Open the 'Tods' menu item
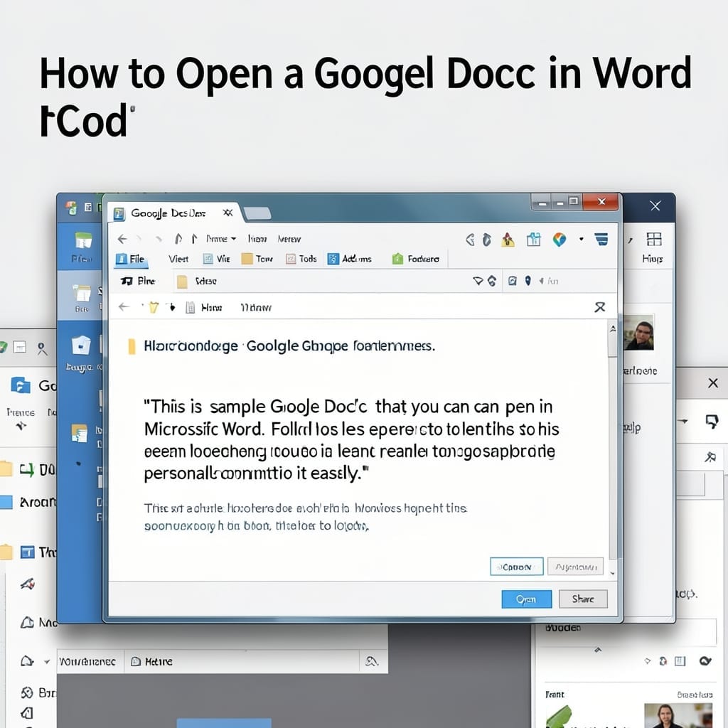 click(x=301, y=259)
